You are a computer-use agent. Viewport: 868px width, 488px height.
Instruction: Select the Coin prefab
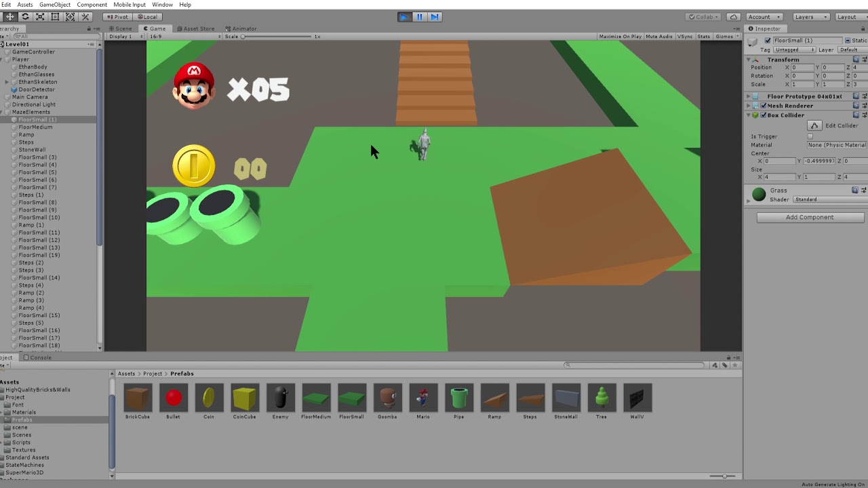[x=209, y=401]
